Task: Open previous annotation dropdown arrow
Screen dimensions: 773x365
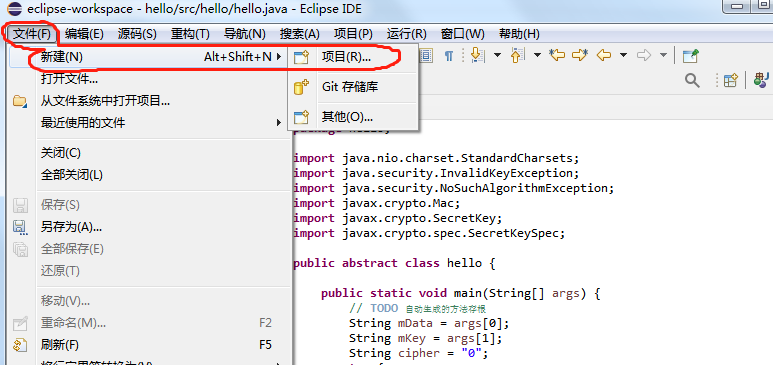Action: [537, 55]
